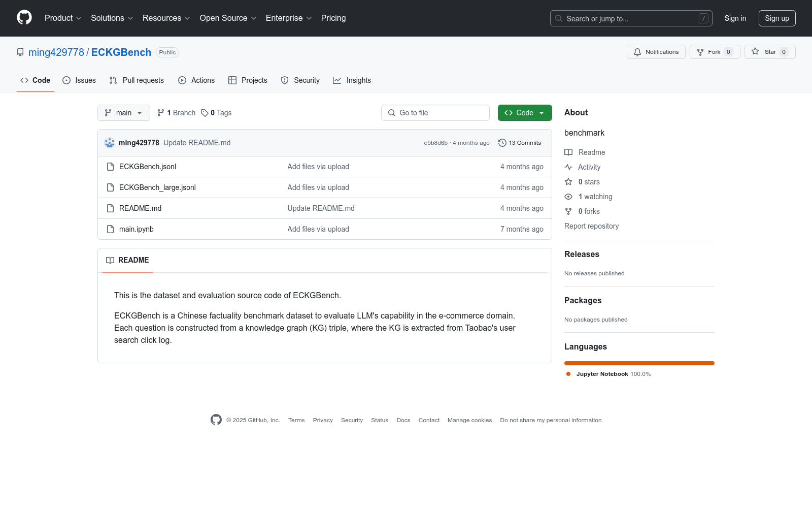Expand the Product menu
The width and height of the screenshot is (812, 508).
click(x=63, y=18)
